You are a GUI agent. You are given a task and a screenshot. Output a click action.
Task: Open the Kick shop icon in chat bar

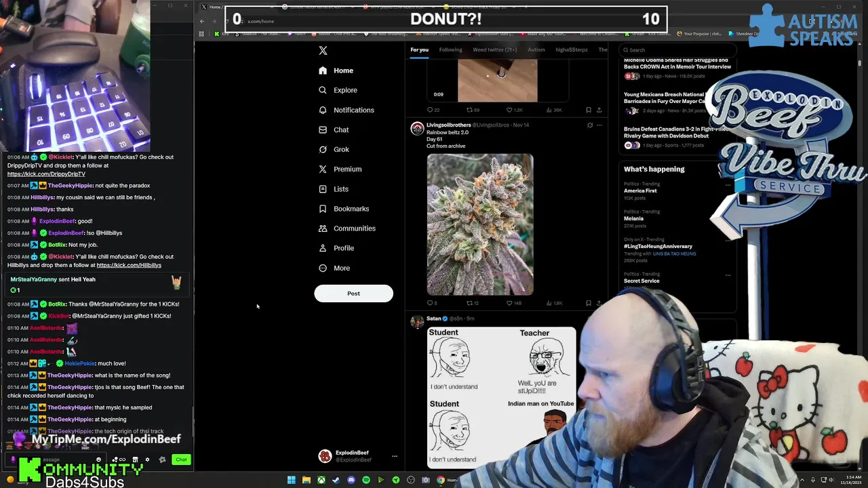pos(134,460)
